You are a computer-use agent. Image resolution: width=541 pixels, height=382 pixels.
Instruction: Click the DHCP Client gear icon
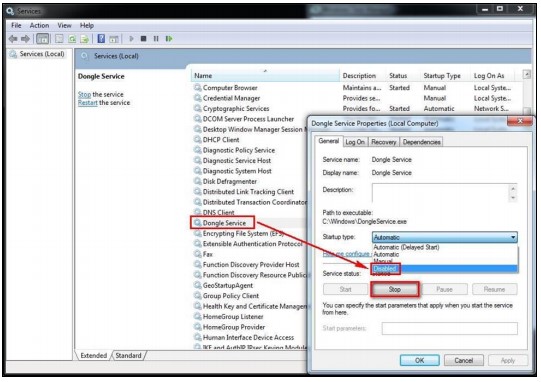[x=198, y=139]
